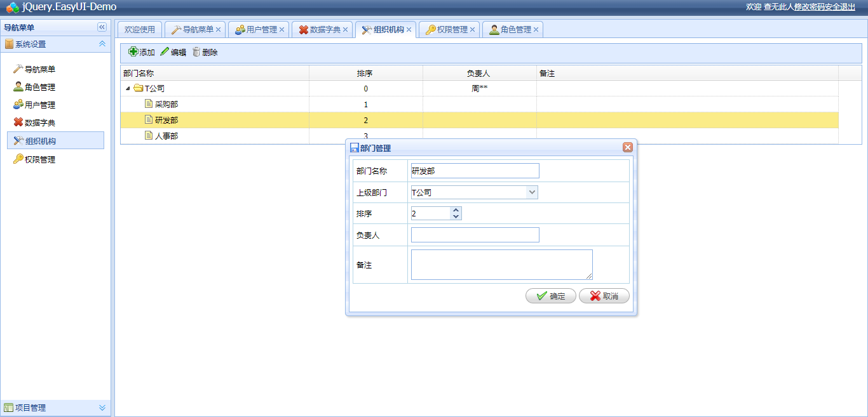
Task: Collapse the T公司 tree node arrow
Action: (128, 89)
